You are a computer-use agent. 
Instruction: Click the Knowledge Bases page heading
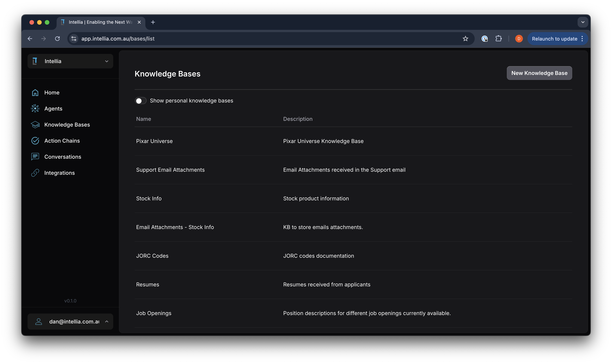click(x=167, y=74)
